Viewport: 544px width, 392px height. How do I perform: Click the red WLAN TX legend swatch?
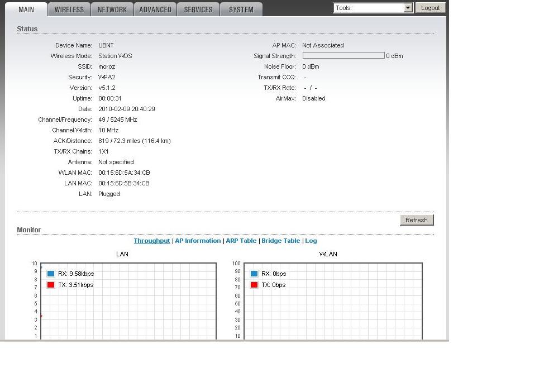(x=254, y=285)
